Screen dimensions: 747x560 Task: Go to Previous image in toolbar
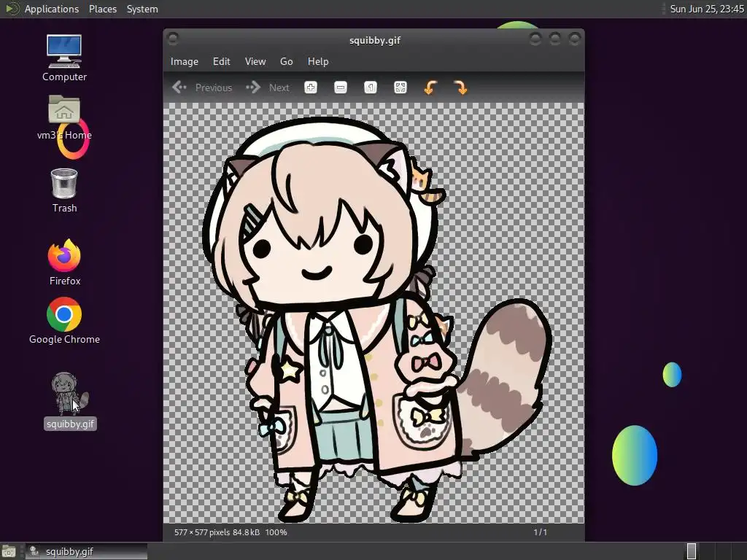click(202, 87)
